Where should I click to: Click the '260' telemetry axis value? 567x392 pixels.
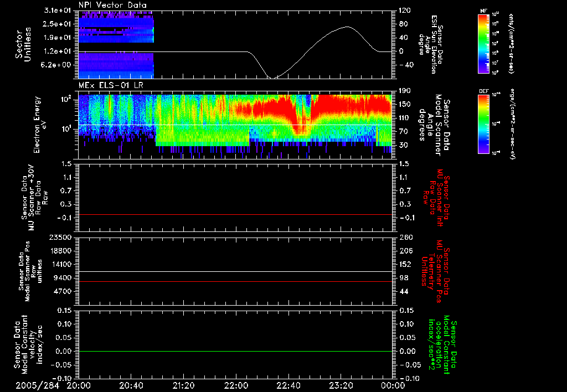pyautogui.click(x=405, y=237)
